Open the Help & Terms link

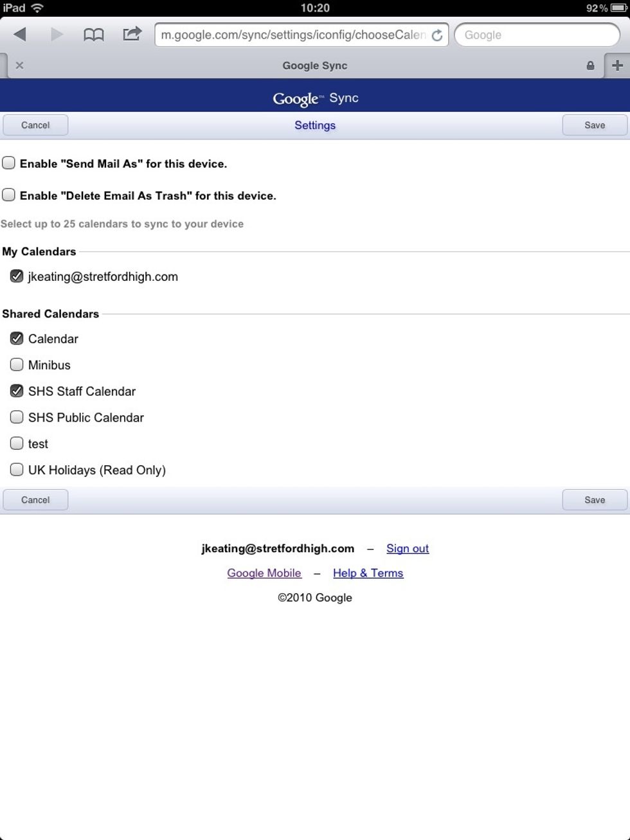tap(368, 573)
